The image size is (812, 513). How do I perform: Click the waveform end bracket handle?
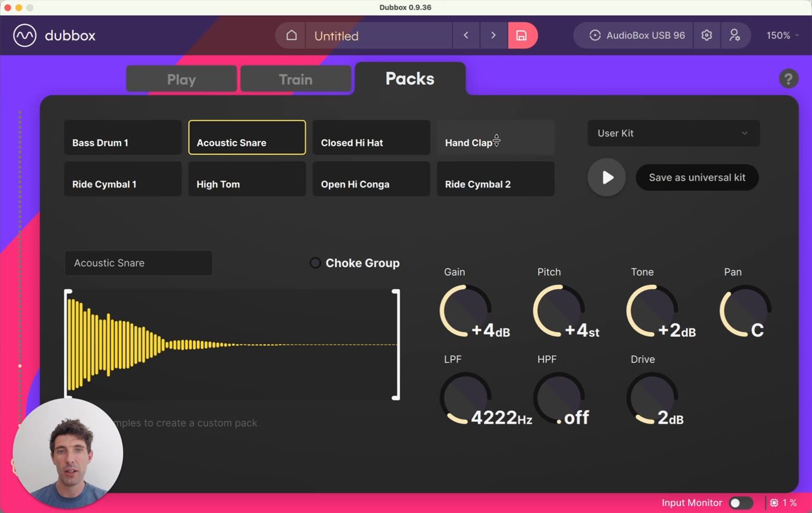click(x=396, y=345)
